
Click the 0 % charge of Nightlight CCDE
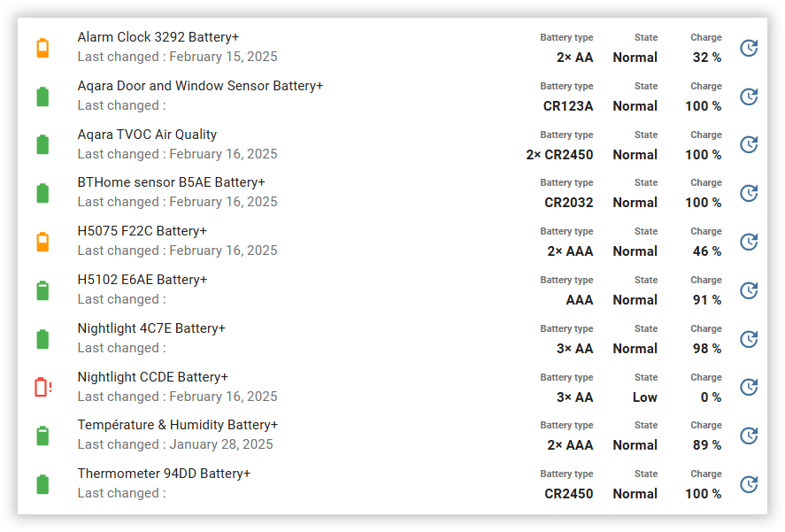point(711,397)
